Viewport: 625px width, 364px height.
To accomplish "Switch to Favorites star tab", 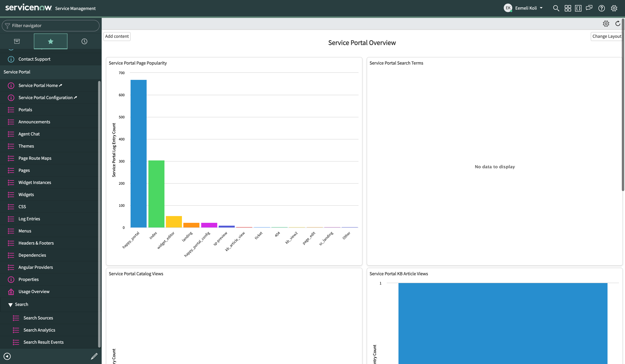I will [x=51, y=41].
